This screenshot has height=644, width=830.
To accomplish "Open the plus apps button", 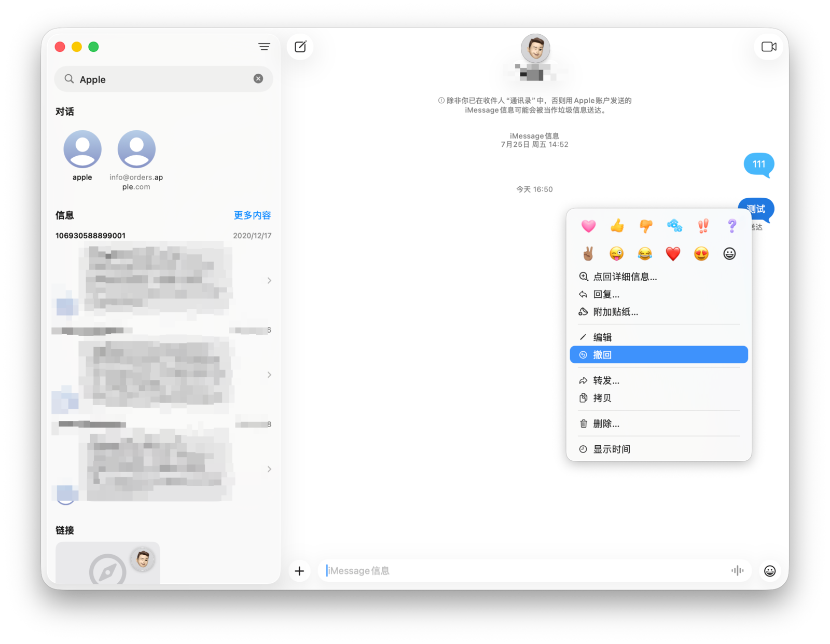I will point(299,571).
